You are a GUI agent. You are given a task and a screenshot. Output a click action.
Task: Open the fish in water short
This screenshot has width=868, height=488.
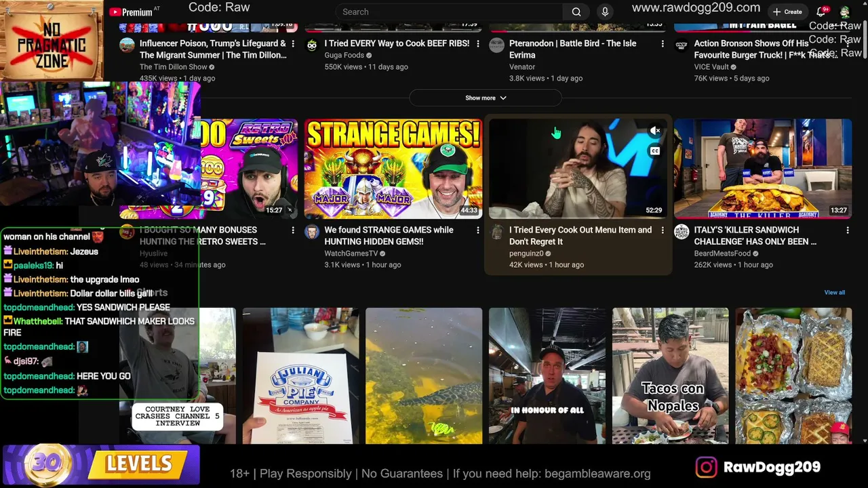424,376
